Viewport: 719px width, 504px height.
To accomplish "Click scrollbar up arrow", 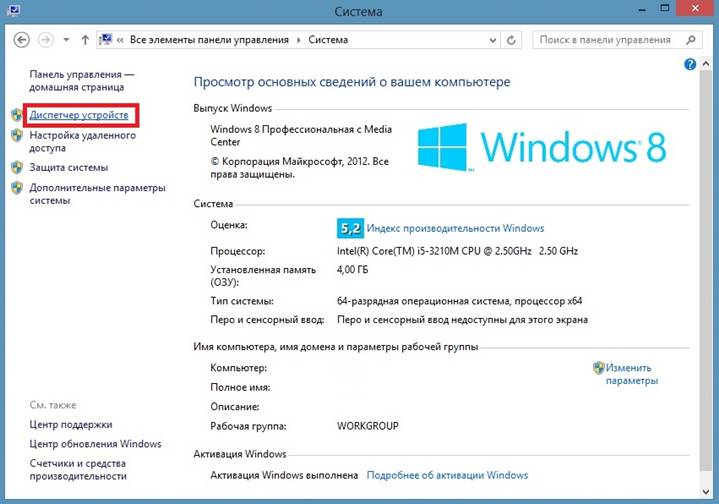I will (x=706, y=64).
